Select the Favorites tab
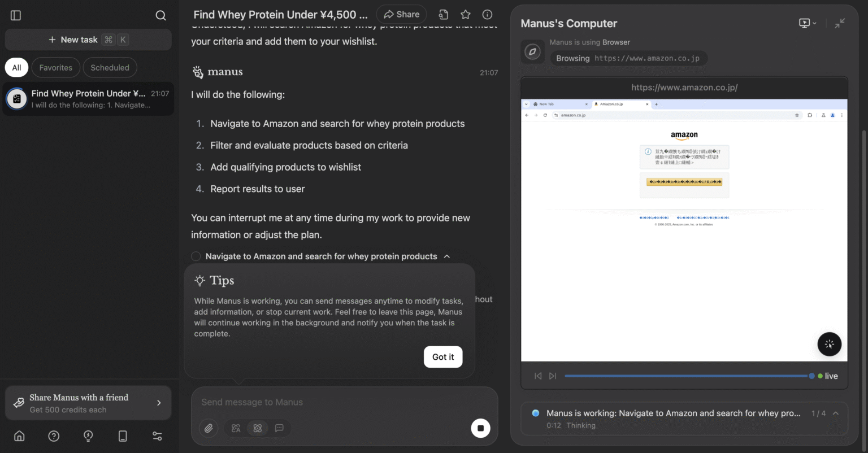This screenshot has width=868, height=453. click(56, 68)
